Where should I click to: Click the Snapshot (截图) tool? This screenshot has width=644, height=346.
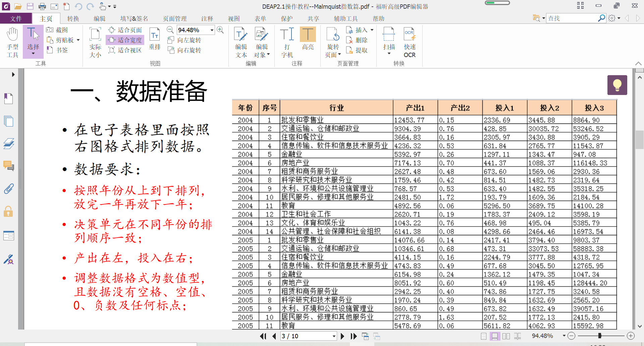pos(57,30)
